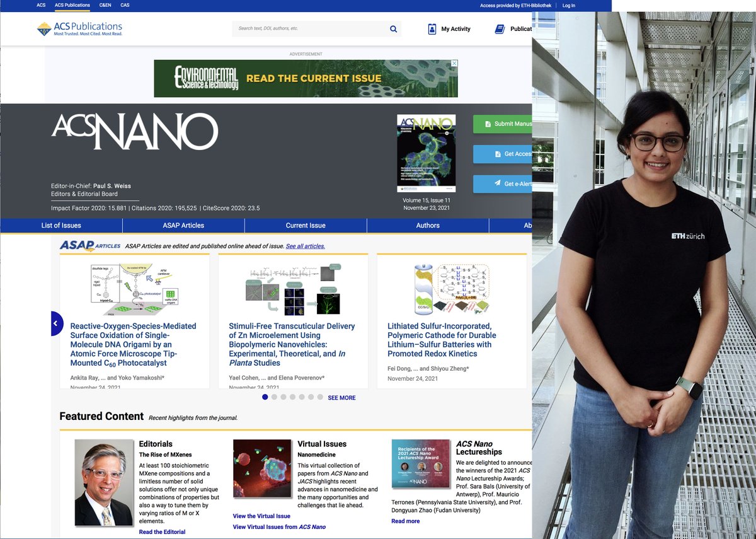Close the advertisement banner icon
Screen dimensions: 756x539
[x=454, y=64]
